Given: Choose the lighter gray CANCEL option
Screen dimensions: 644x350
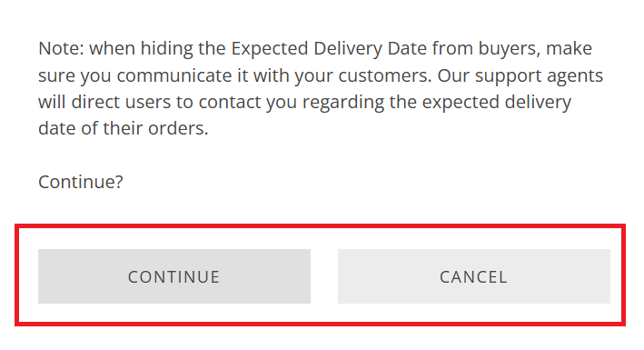Looking at the screenshot, I should (474, 276).
